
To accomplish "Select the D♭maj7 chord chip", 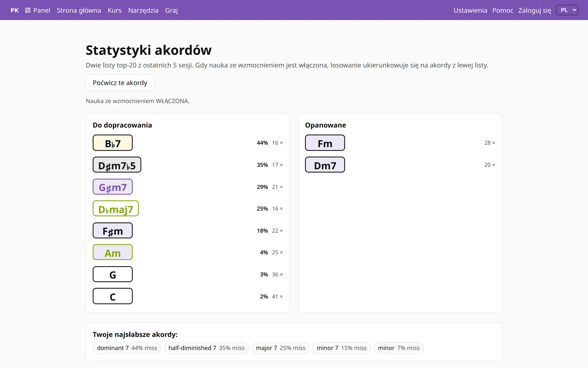I will point(116,209).
